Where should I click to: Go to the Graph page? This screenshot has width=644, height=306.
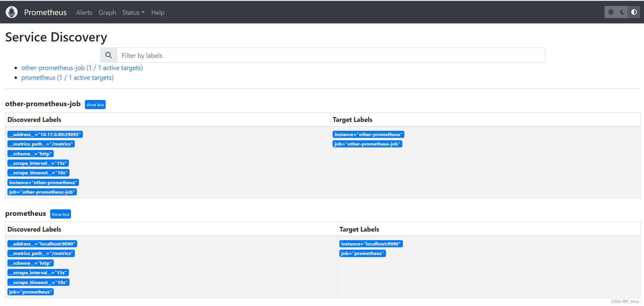[107, 12]
